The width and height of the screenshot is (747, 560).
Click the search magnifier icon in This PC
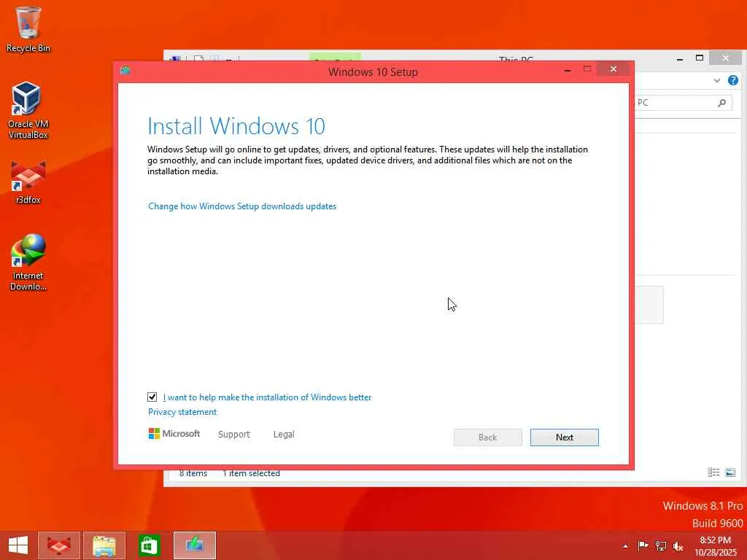tap(721, 102)
